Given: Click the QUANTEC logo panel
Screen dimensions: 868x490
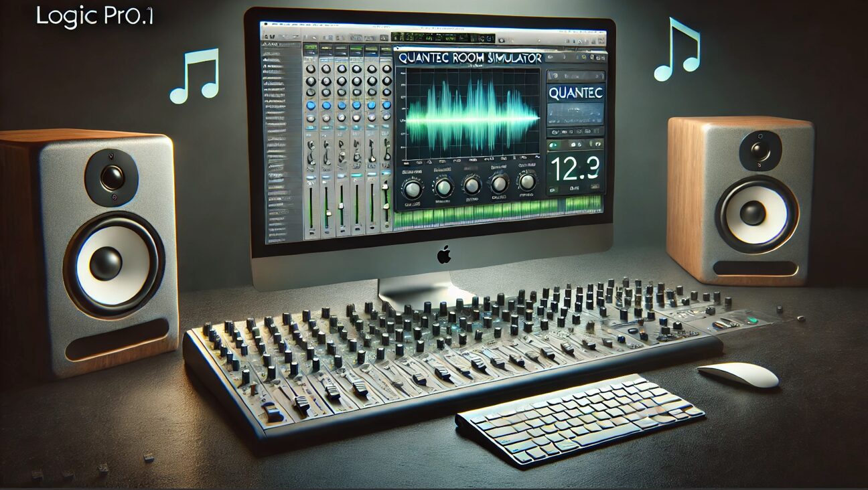Looking at the screenshot, I should pyautogui.click(x=577, y=94).
